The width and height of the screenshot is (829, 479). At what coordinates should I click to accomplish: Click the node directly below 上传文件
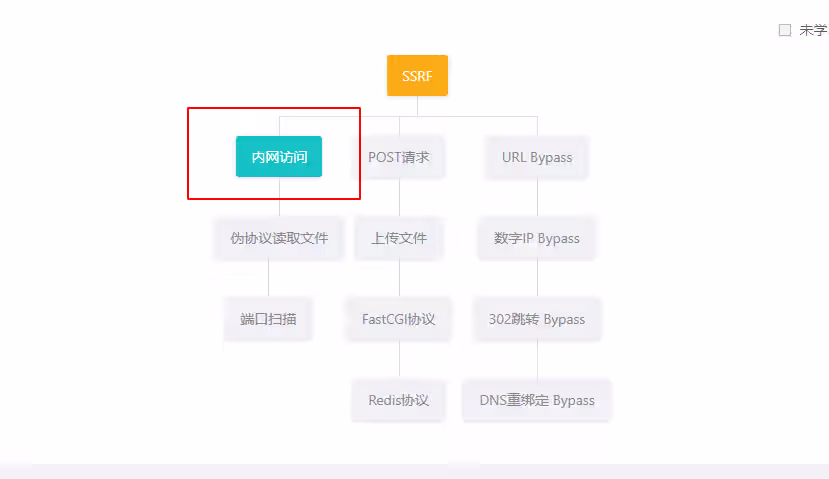pyautogui.click(x=399, y=319)
